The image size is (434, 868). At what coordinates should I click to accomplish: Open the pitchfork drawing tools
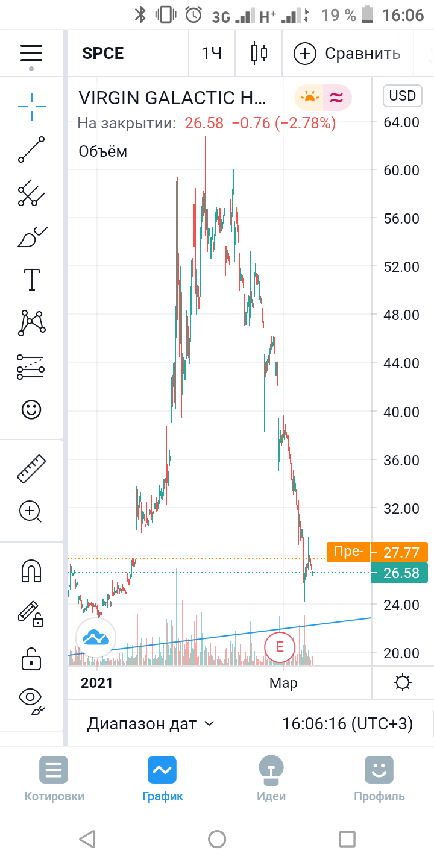point(31,193)
